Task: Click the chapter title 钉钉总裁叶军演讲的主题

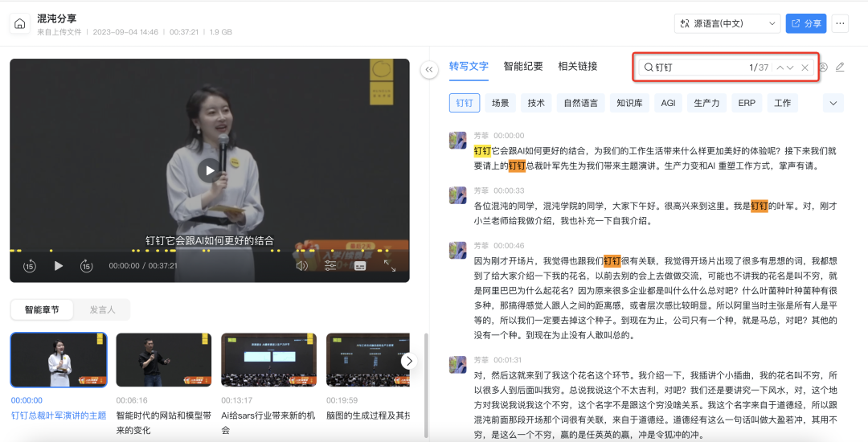Action: point(59,415)
